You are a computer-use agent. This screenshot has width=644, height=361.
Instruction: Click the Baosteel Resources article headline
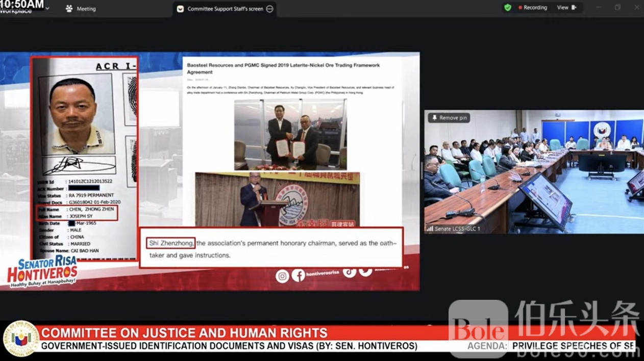(283, 69)
